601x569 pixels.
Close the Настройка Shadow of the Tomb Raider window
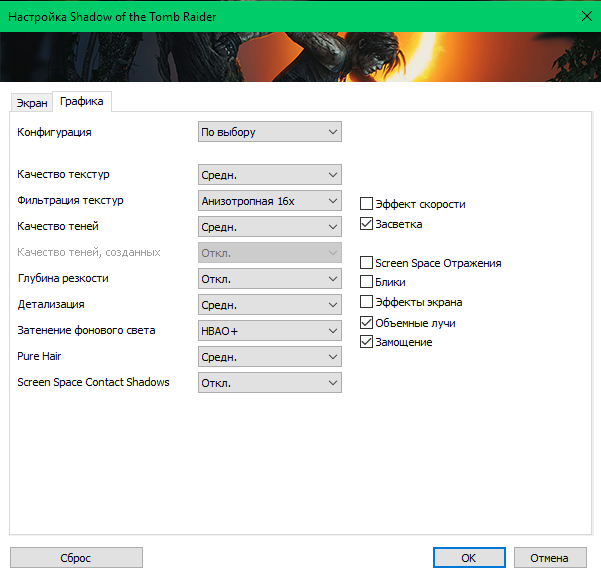pos(586,16)
